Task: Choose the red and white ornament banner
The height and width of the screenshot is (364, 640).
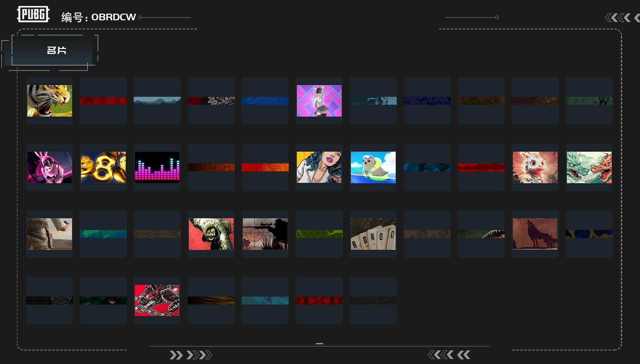Action: click(x=211, y=101)
